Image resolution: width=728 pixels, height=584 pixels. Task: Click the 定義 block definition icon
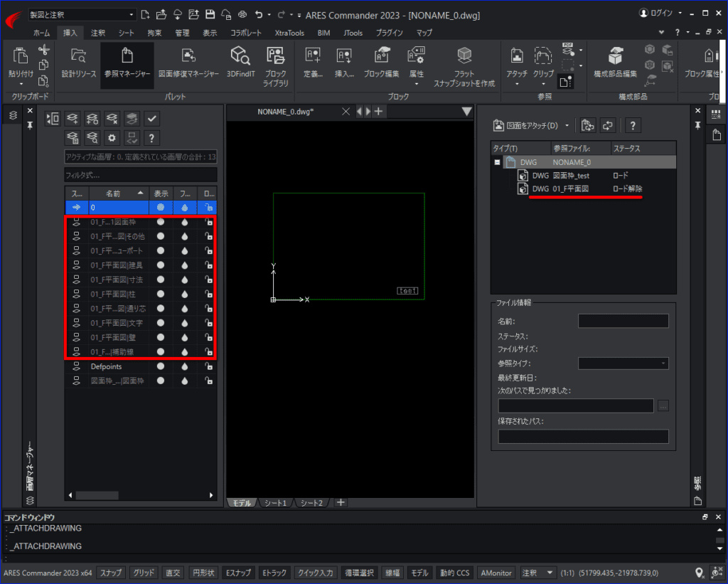click(x=313, y=55)
